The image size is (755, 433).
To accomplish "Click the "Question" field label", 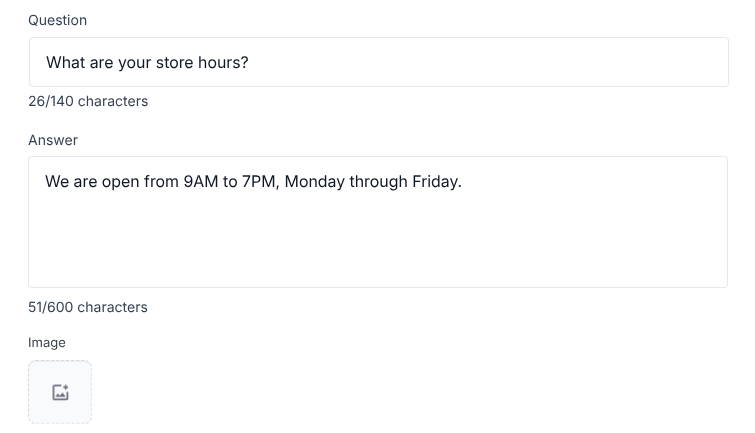I will pos(57,20).
